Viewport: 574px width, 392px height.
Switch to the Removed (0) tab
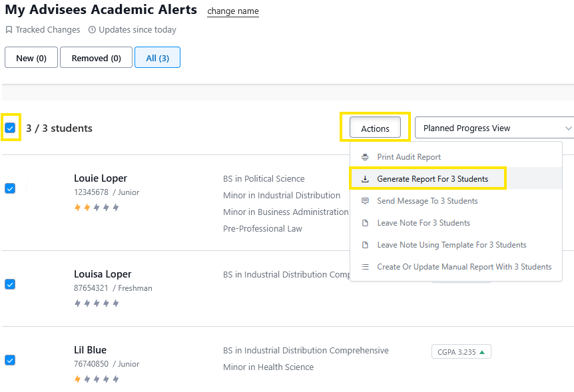96,57
